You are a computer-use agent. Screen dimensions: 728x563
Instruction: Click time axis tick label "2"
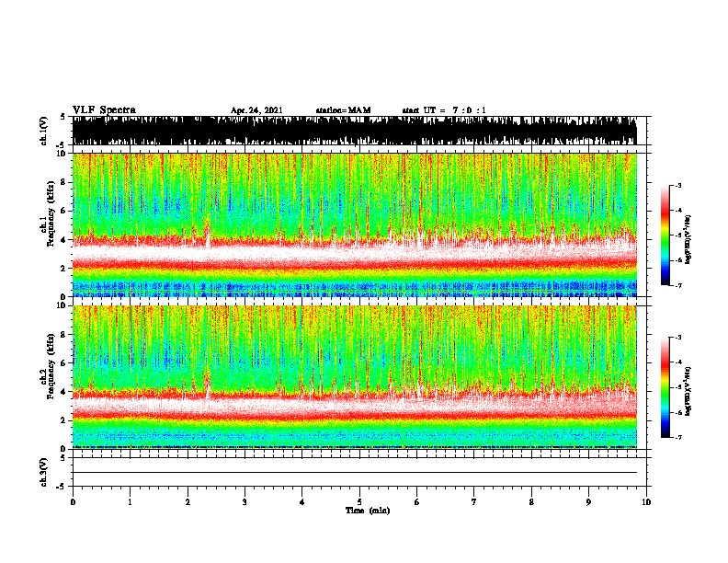188,502
